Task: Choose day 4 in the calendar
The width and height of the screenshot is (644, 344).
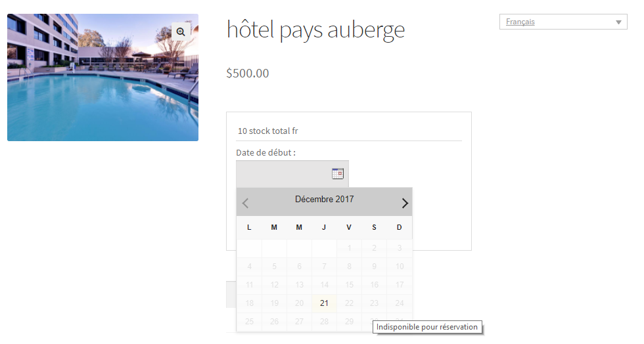Action: pyautogui.click(x=249, y=267)
